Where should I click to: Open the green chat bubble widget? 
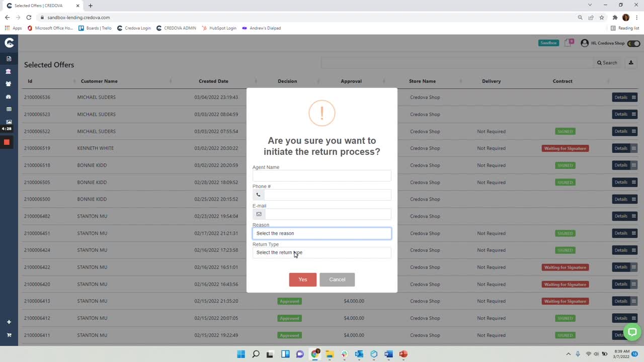(632, 331)
